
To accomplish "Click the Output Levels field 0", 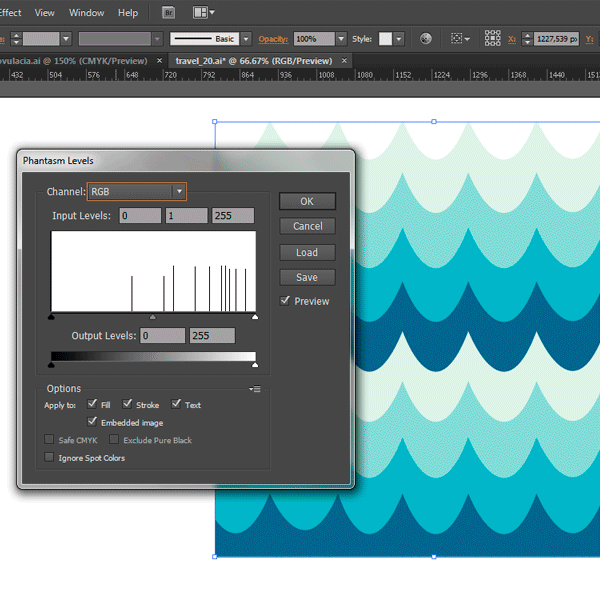I will click(163, 336).
